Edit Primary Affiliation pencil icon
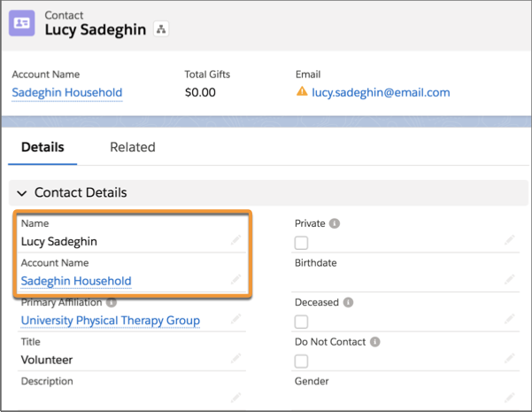The width and height of the screenshot is (532, 412). [x=235, y=319]
